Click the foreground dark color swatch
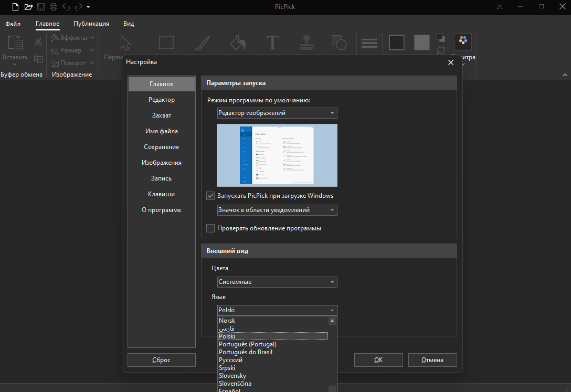The width and height of the screenshot is (571, 392). (x=397, y=43)
